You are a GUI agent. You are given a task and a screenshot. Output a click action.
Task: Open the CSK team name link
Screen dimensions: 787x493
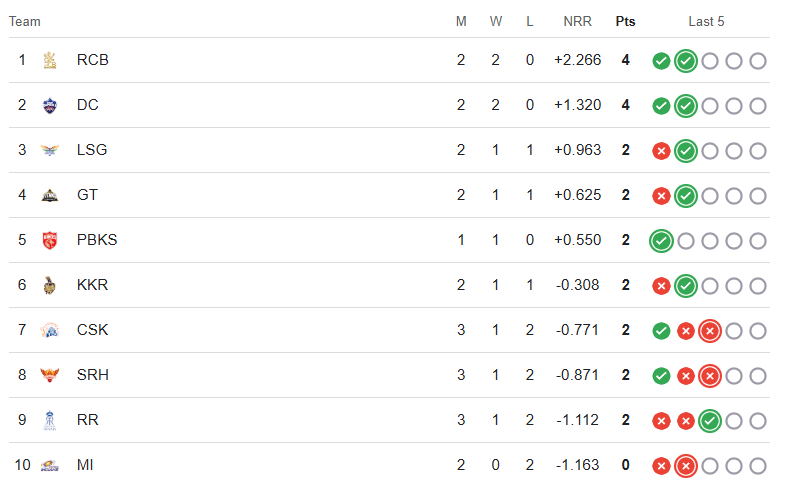[92, 330]
